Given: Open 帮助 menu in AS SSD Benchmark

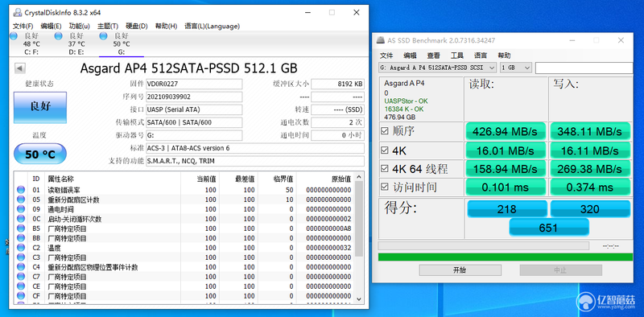Looking at the screenshot, I should click(x=505, y=56).
